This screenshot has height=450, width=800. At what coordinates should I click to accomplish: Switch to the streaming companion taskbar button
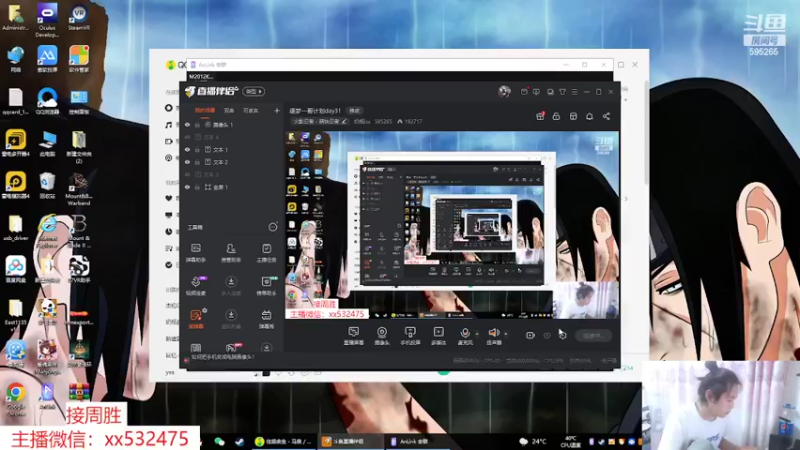coord(350,441)
